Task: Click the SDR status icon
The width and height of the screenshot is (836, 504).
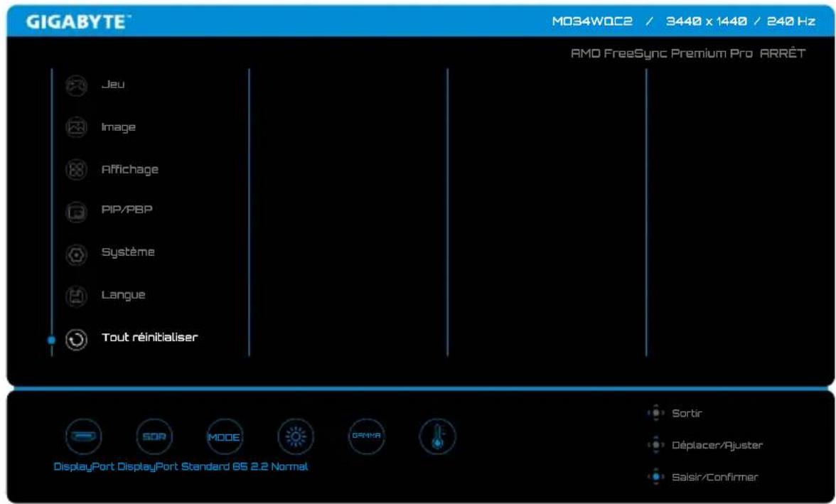Action: (154, 436)
